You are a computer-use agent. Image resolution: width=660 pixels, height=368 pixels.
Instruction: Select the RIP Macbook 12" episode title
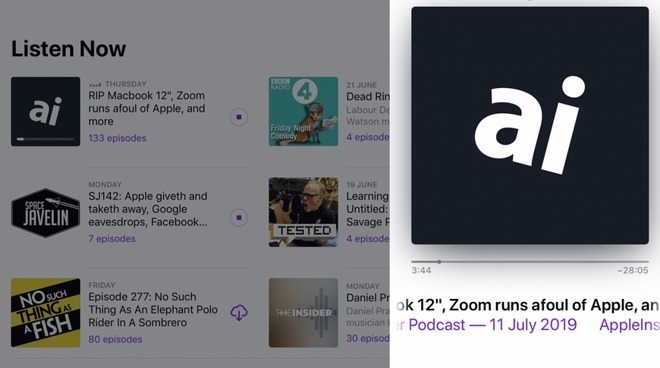tap(147, 109)
